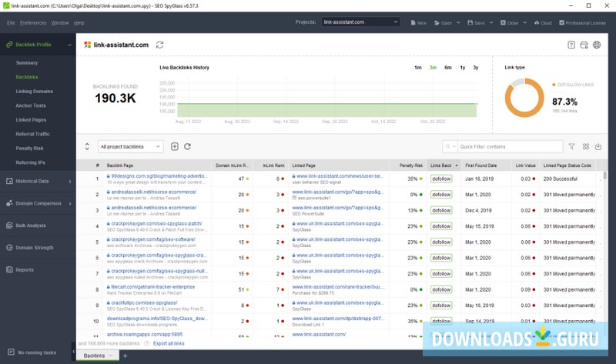Viewport: 616px width, 364px height.
Task: Open the Preferences menu
Action: [33, 23]
